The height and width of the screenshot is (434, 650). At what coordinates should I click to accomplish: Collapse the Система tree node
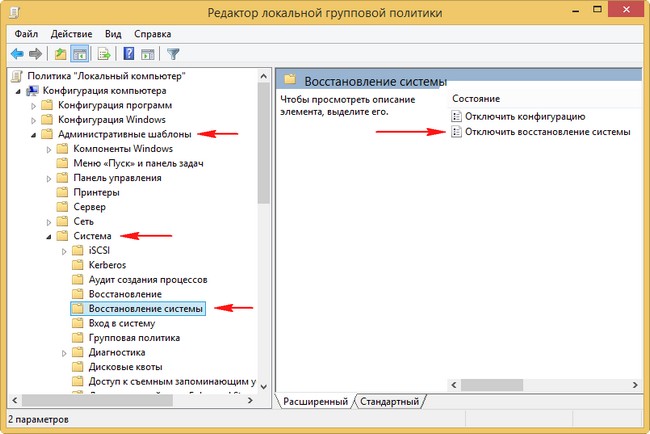click(48, 236)
